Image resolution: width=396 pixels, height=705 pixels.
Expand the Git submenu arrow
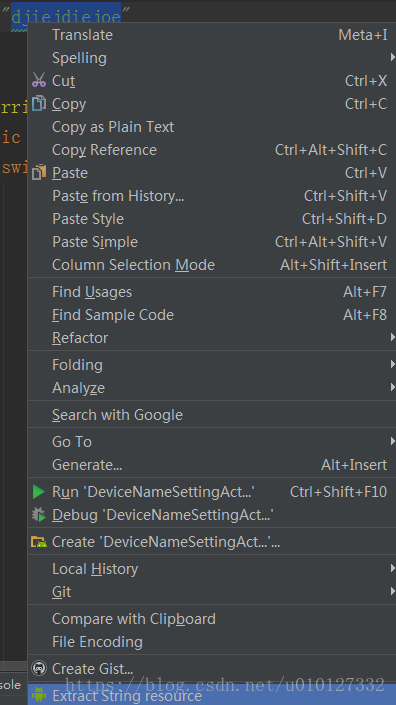(393, 592)
